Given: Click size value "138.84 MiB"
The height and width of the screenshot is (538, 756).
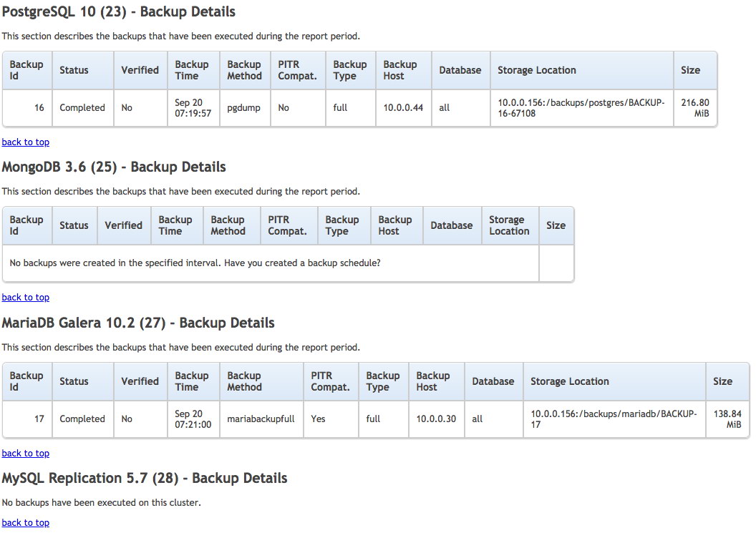Looking at the screenshot, I should (x=727, y=419).
